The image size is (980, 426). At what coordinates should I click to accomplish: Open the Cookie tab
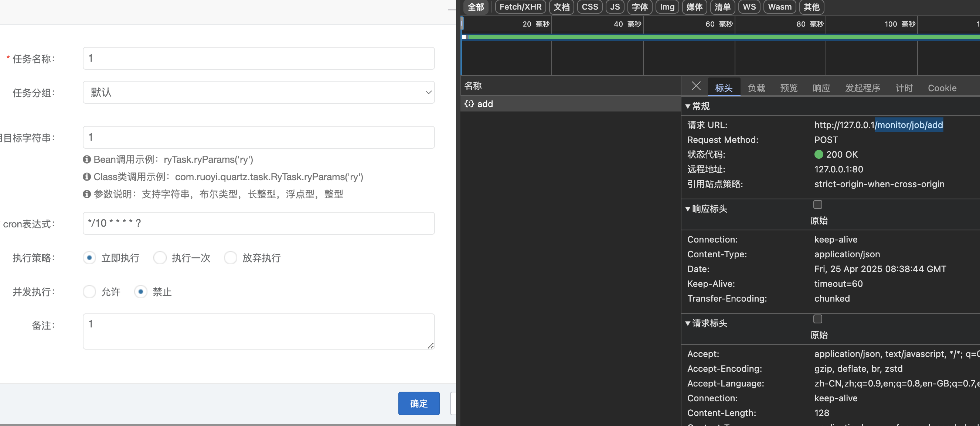click(x=942, y=88)
